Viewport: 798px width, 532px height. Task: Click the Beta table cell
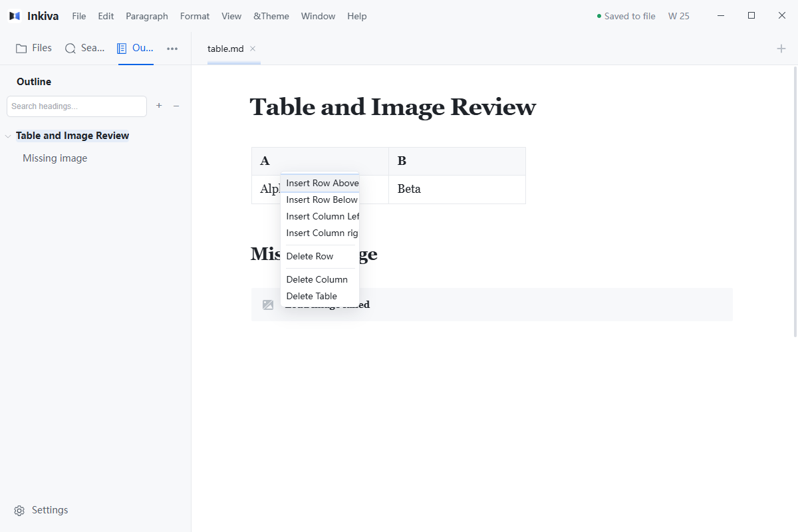[457, 190]
